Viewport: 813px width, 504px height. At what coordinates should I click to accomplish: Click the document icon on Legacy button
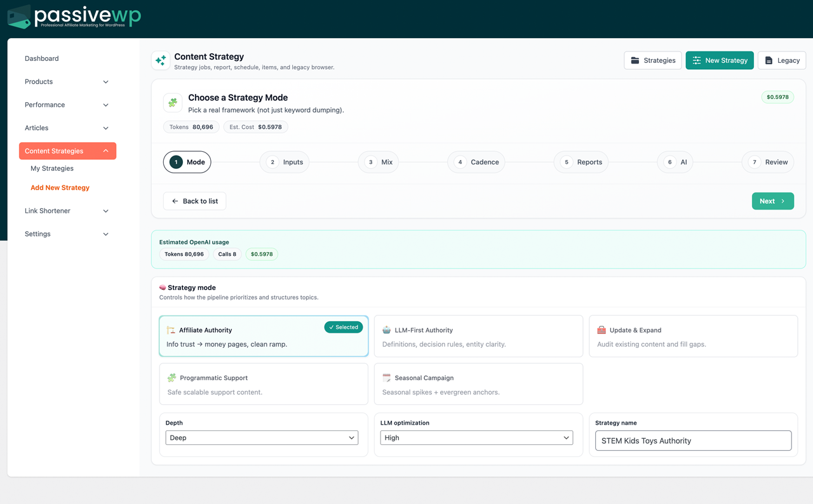point(769,60)
